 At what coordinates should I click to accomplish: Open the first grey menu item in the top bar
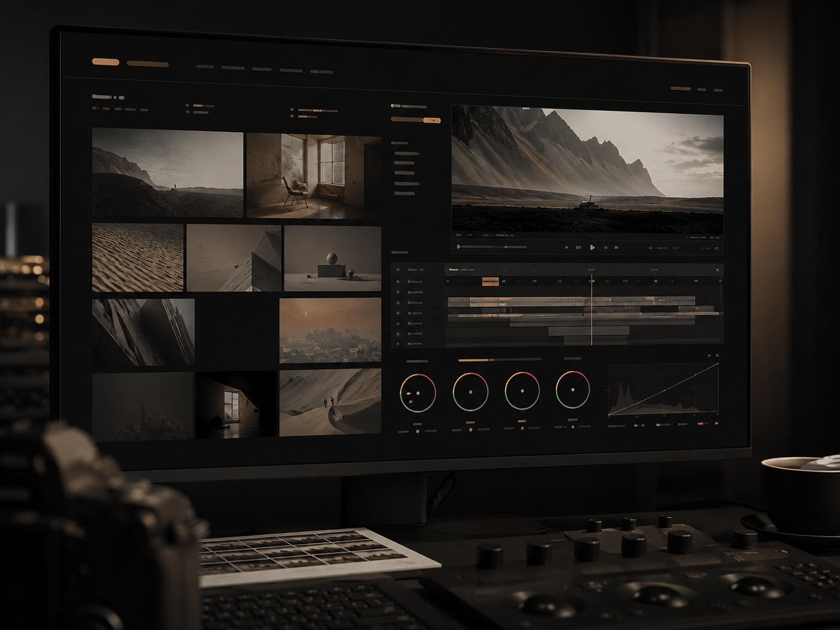coord(205,67)
